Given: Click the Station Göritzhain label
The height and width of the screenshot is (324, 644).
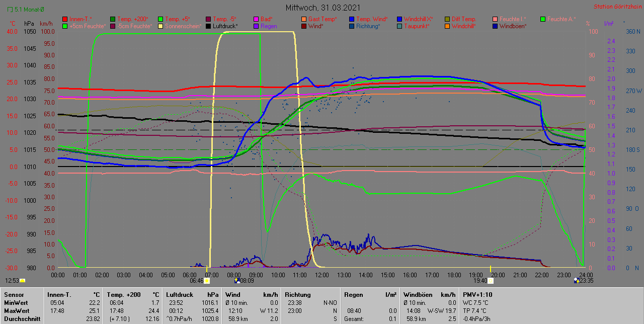Looking at the screenshot, I should [616, 7].
